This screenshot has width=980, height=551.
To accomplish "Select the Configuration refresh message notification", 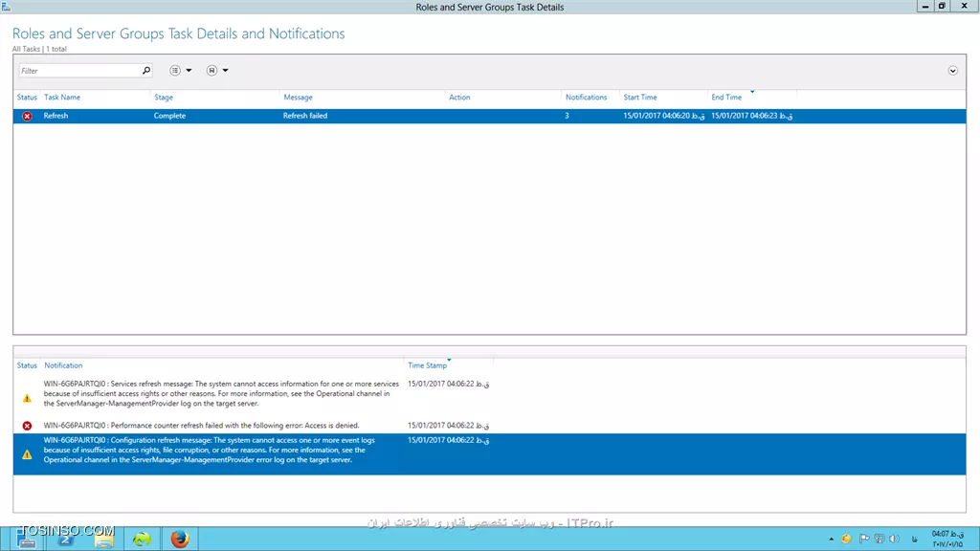I will pos(210,450).
